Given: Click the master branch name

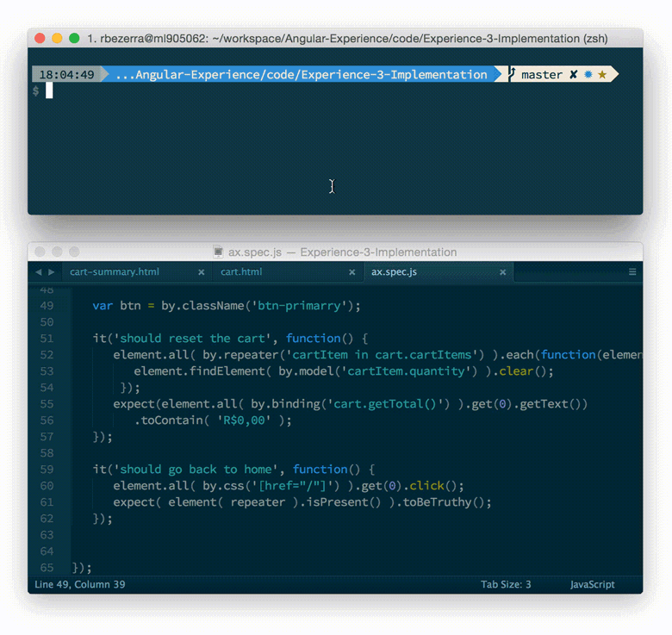Looking at the screenshot, I should 542,75.
